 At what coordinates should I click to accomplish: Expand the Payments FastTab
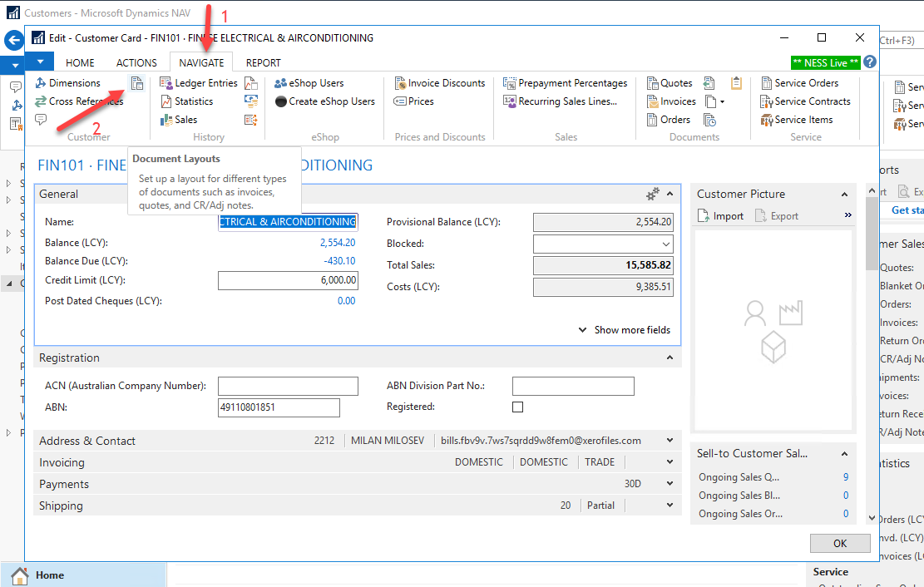point(670,484)
